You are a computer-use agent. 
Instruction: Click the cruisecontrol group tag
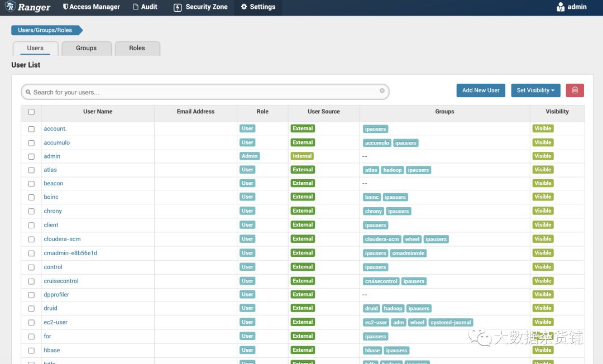pyautogui.click(x=381, y=281)
